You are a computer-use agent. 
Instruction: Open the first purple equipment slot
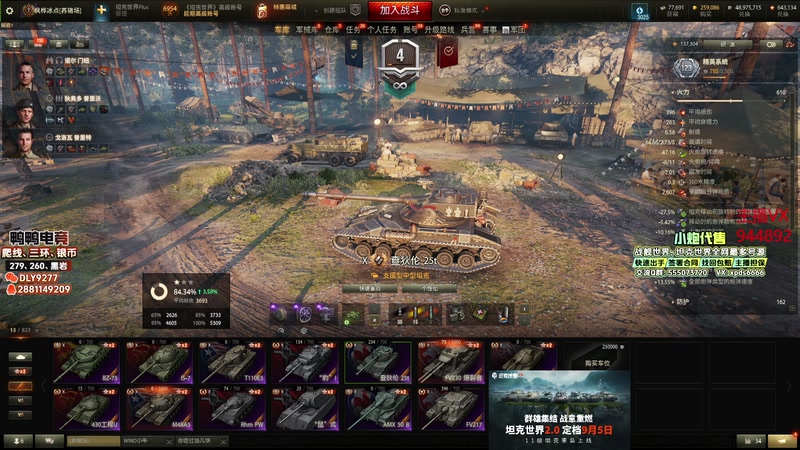click(x=280, y=314)
